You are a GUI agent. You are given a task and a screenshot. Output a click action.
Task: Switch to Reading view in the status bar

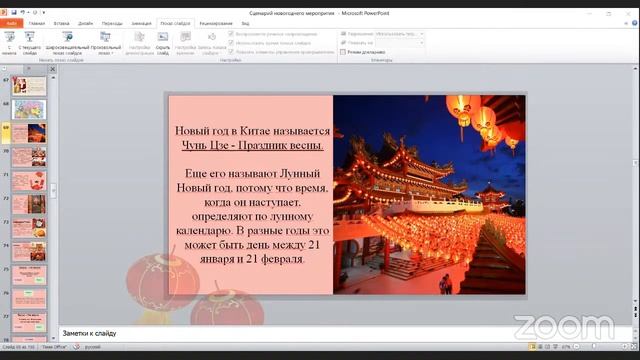click(547, 347)
